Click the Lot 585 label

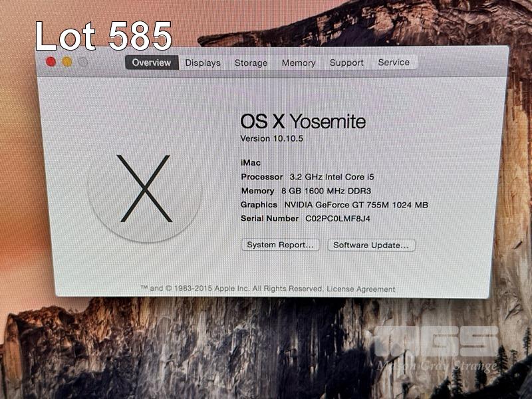103,37
